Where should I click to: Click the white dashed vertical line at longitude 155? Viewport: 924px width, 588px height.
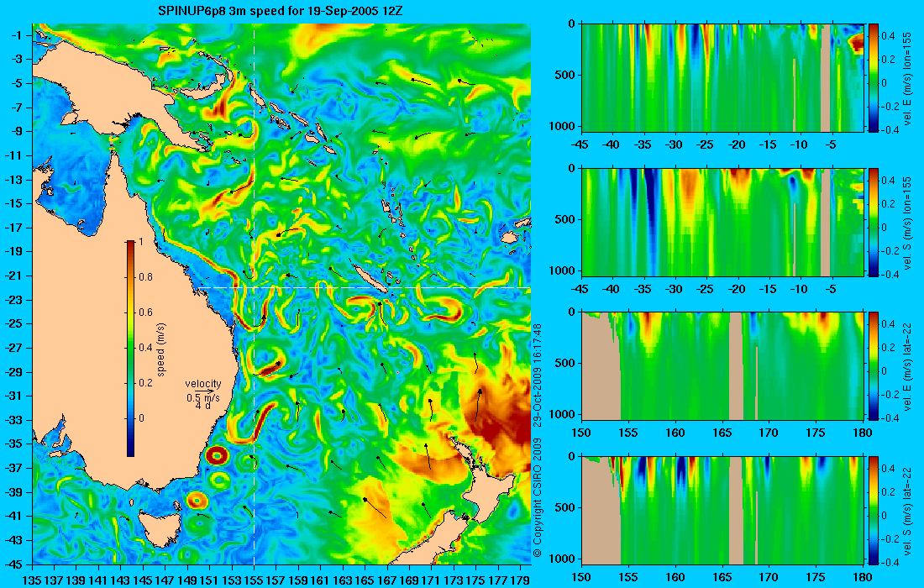click(x=254, y=294)
